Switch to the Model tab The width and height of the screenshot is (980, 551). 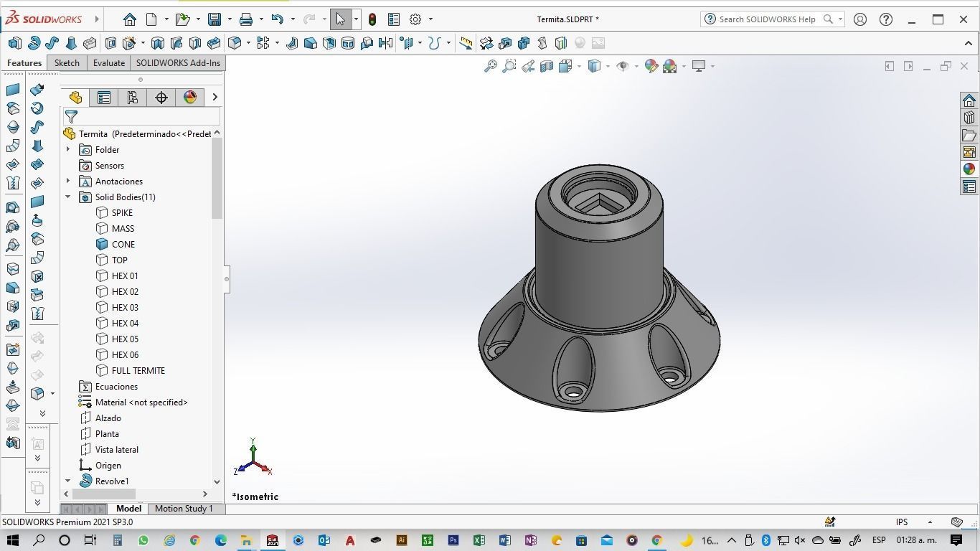click(x=129, y=508)
